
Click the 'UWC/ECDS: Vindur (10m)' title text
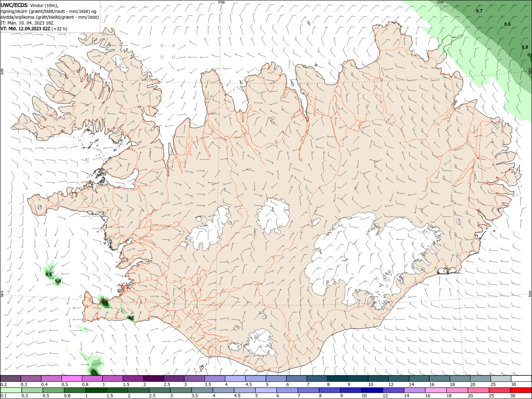[x=30, y=5]
